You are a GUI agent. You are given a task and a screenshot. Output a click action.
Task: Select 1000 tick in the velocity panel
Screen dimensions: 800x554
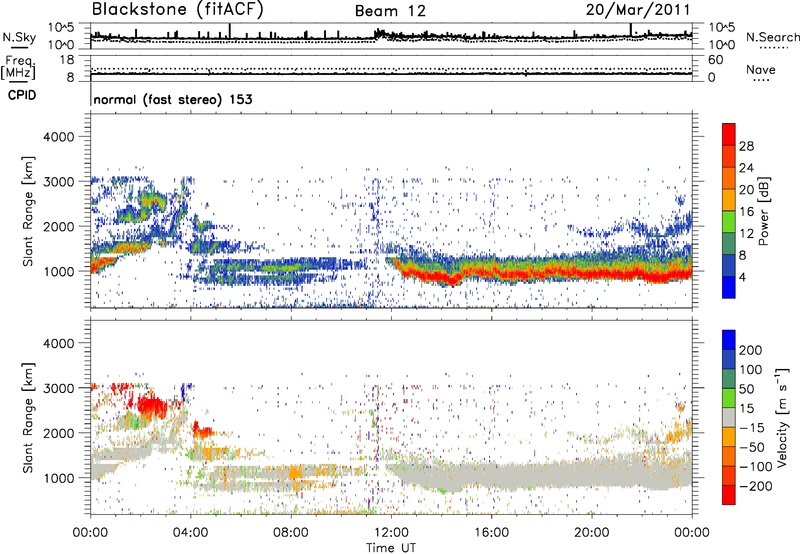(58, 477)
